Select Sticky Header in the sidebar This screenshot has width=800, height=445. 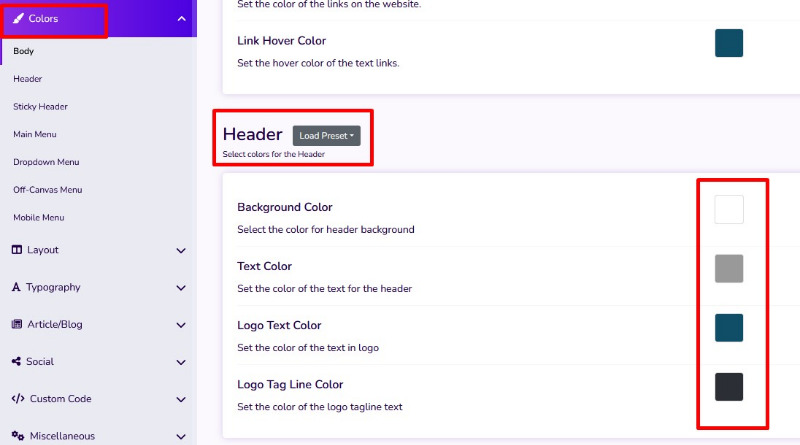pos(40,107)
